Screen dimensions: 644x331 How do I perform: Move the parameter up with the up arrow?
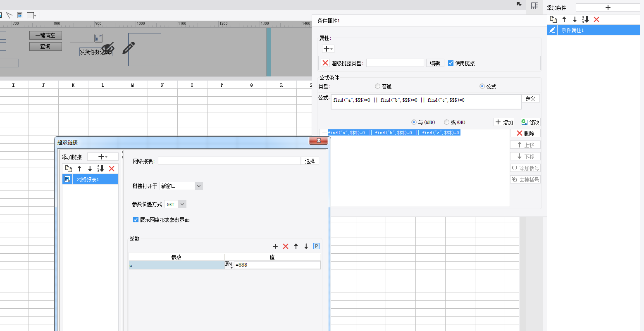click(x=296, y=246)
